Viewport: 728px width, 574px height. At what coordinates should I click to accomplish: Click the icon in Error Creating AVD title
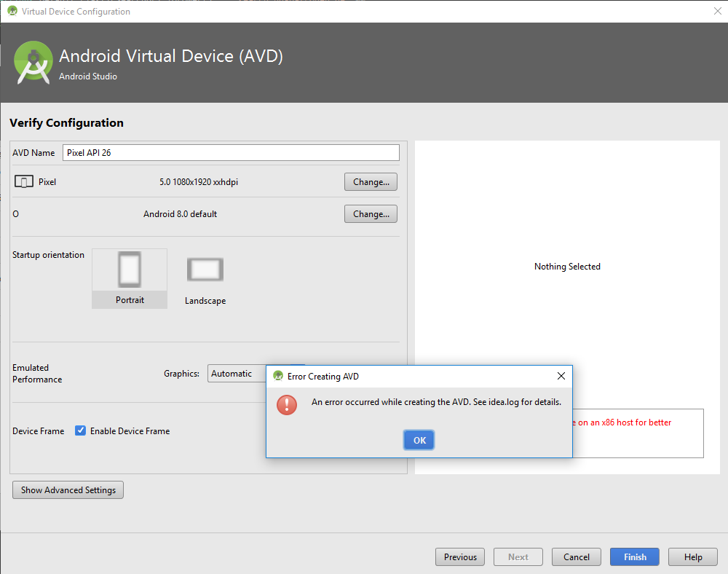pos(278,376)
